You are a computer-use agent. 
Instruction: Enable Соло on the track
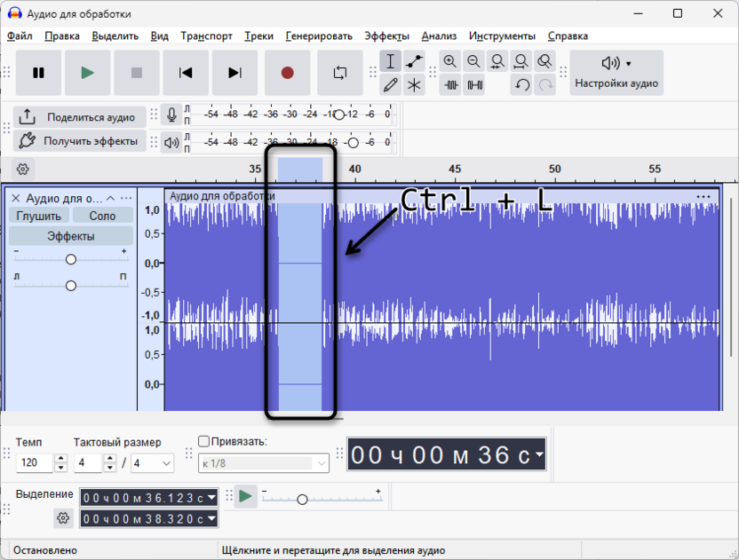[100, 215]
